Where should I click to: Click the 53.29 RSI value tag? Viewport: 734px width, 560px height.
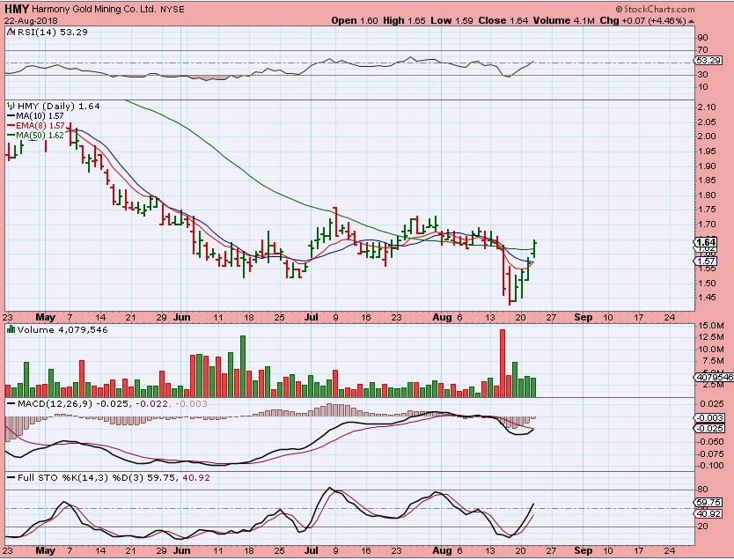coord(708,61)
